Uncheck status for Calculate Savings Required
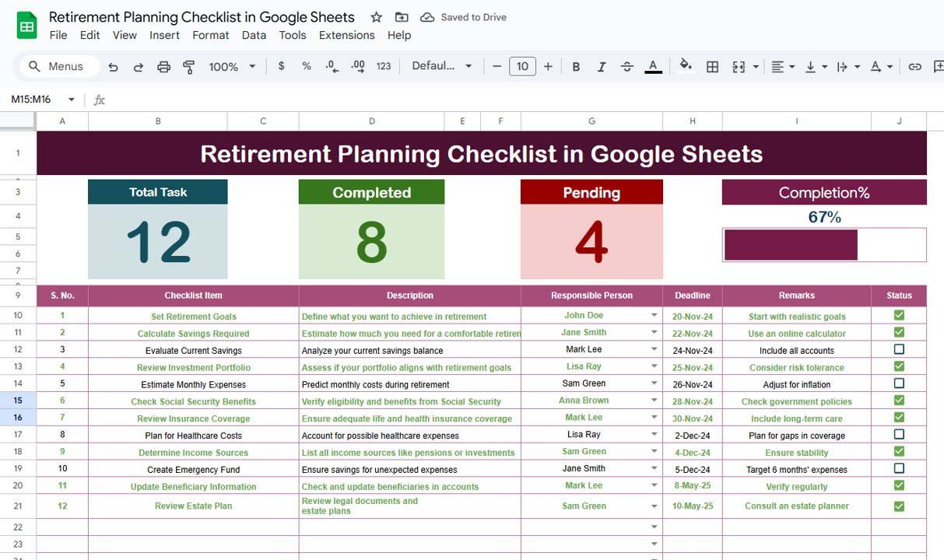Screen dimensions: 944x560 pyautogui.click(x=899, y=333)
